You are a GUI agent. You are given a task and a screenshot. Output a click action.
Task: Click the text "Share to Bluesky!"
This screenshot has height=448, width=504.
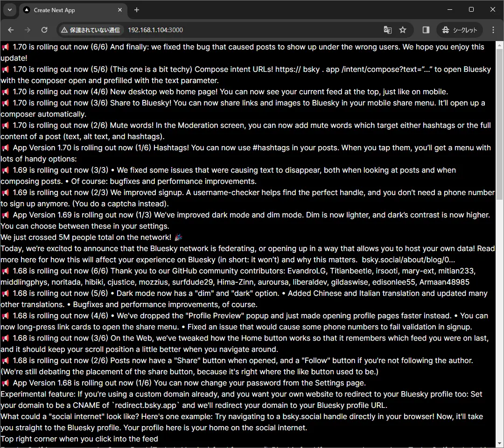(x=141, y=103)
